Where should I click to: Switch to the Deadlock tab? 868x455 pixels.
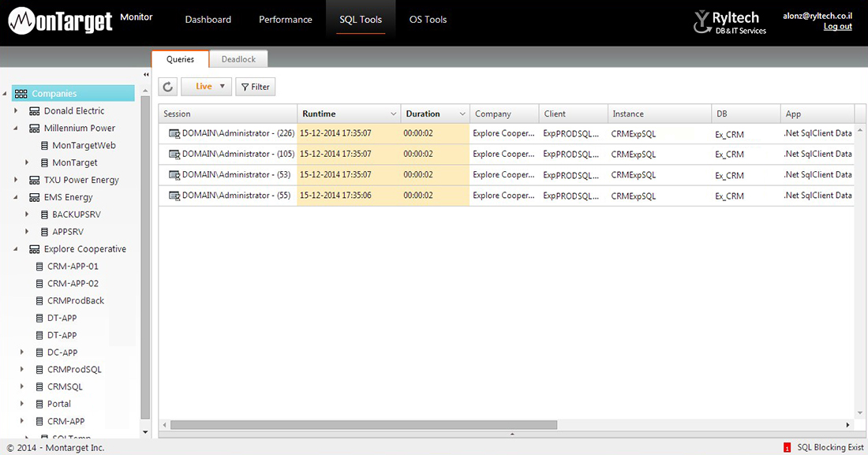(238, 59)
